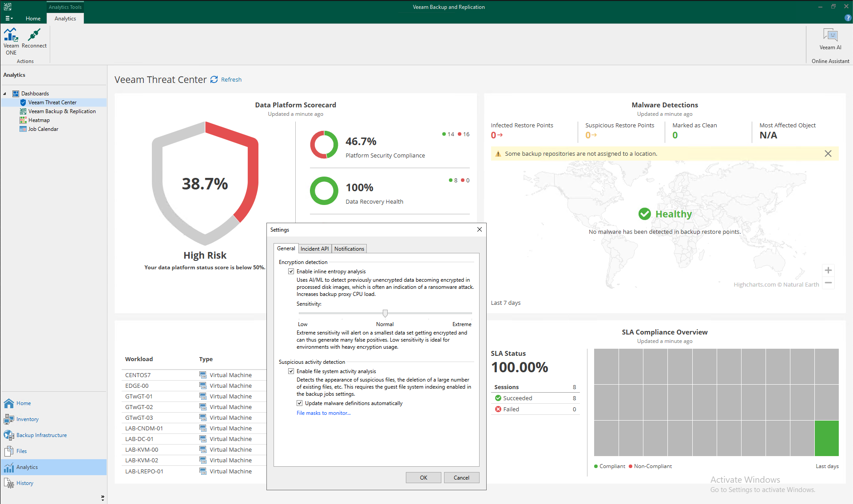
Task: Zoom in on the malware map
Action: click(x=828, y=270)
